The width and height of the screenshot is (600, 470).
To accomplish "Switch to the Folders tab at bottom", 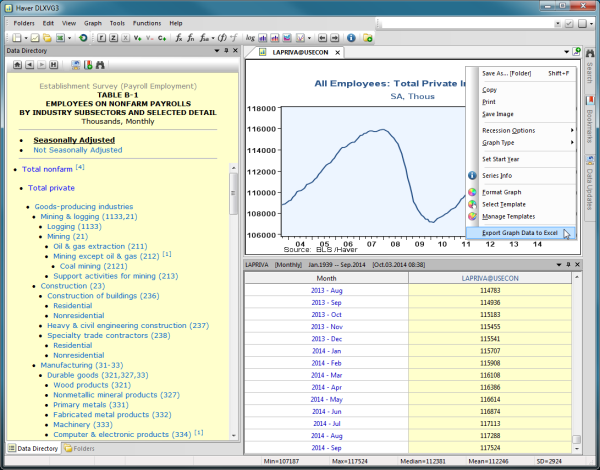I will [79, 448].
